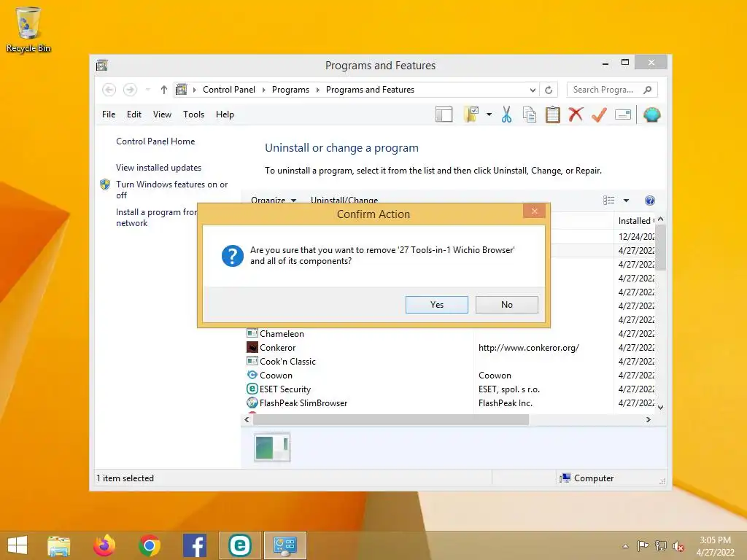Click the preview pane layout icon
The width and height of the screenshot is (747, 560).
tap(444, 114)
